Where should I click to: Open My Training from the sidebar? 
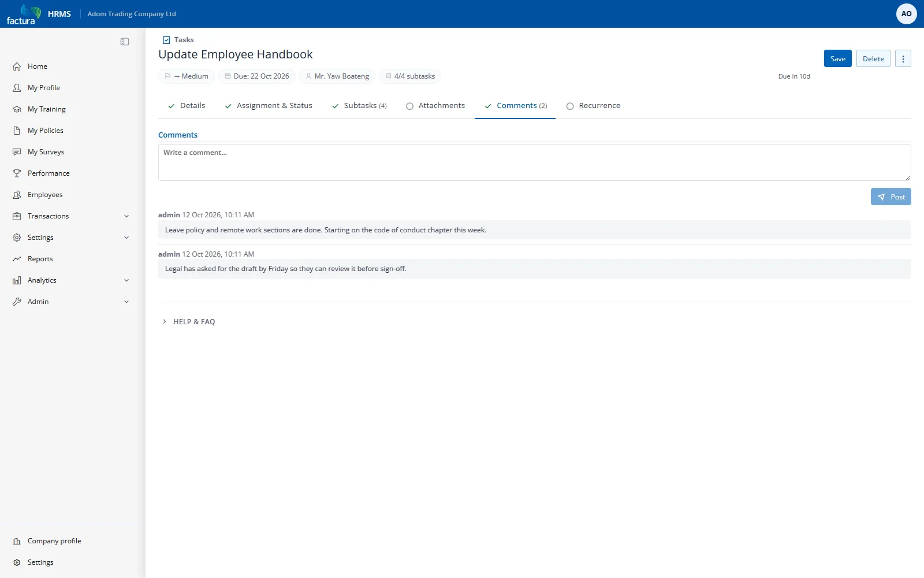pos(46,109)
